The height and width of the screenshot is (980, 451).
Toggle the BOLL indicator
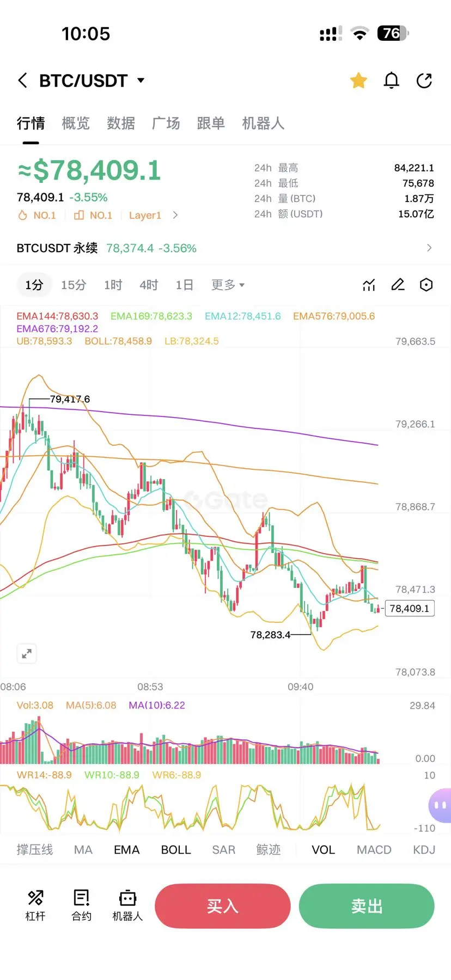[x=176, y=850]
